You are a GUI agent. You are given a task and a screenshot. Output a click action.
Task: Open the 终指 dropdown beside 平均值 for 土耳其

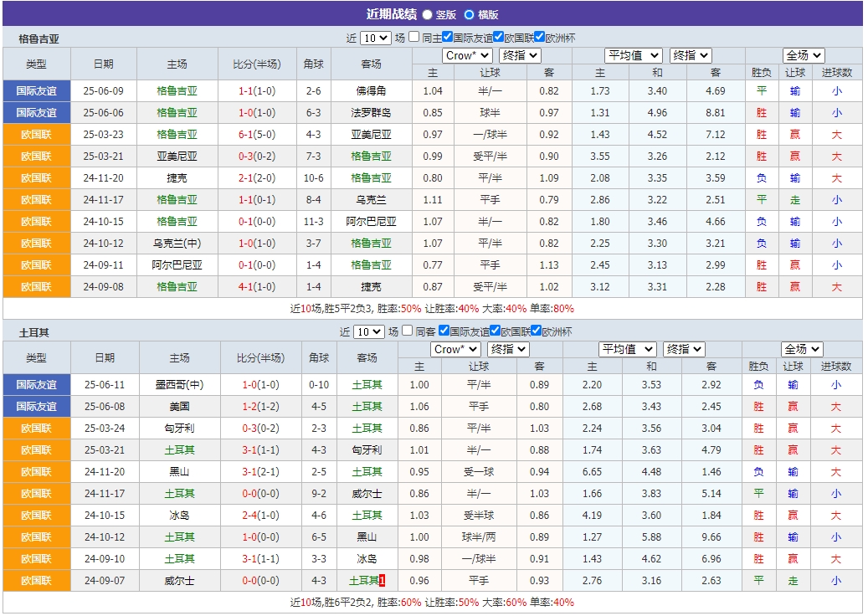(x=685, y=350)
